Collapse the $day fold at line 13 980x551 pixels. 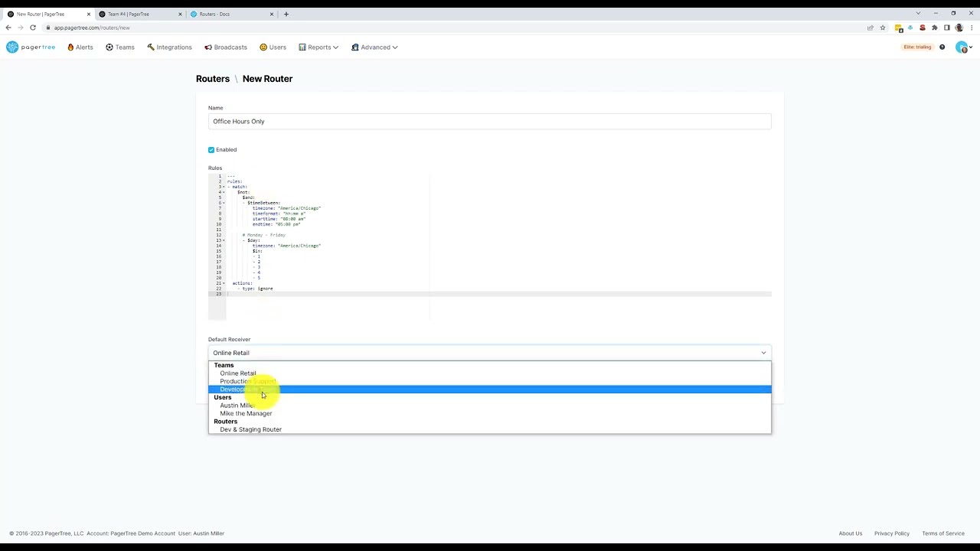click(224, 240)
